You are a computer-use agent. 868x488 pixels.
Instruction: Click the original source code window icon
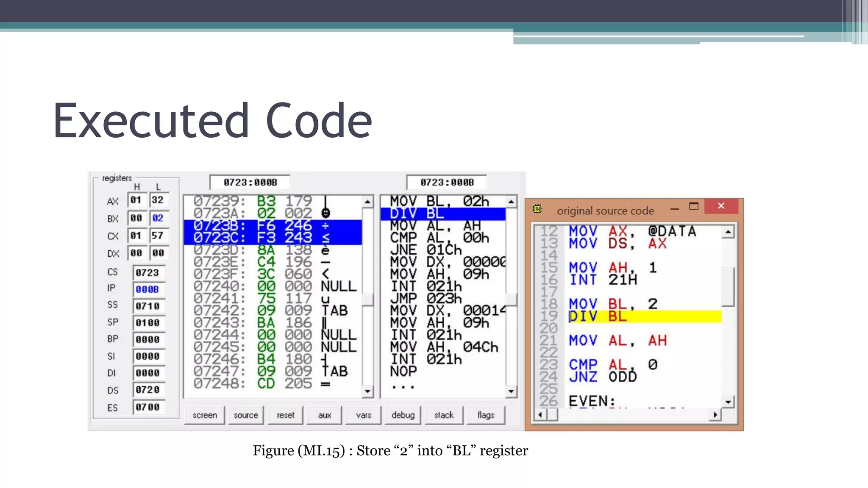tap(537, 209)
